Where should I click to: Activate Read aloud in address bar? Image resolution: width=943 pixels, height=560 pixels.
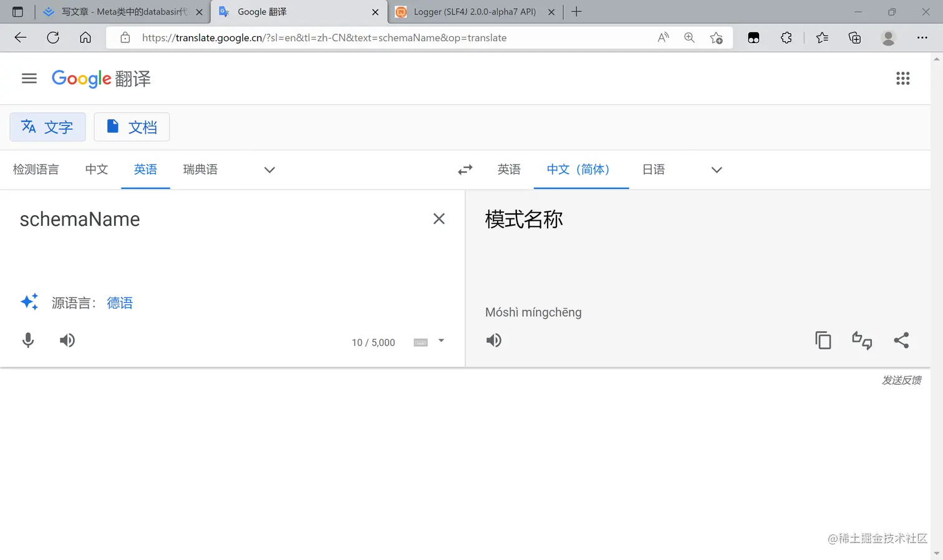tap(664, 37)
